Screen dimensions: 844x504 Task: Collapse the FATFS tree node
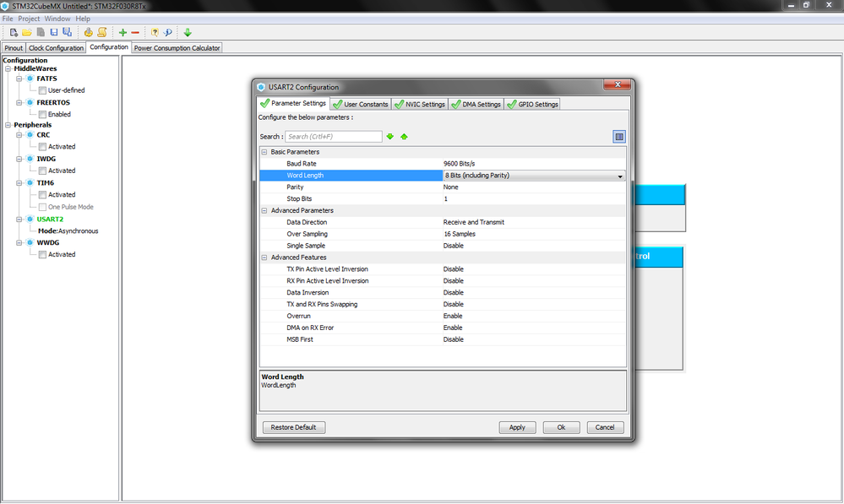(x=19, y=79)
